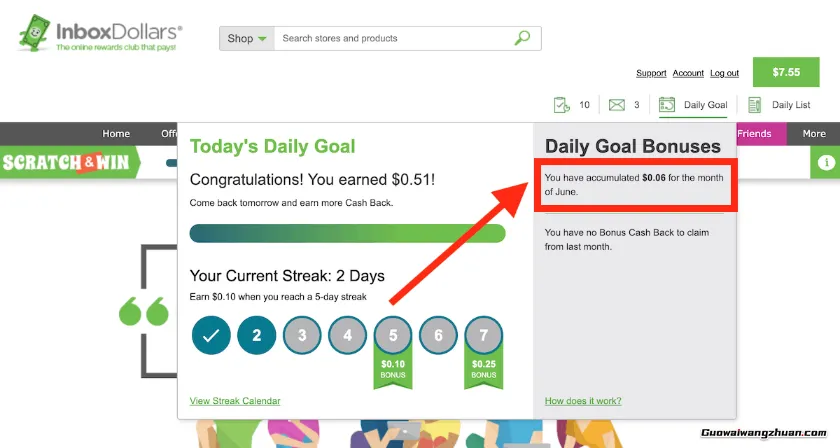The image size is (840, 448).
Task: Click the search magnifier icon
Action: [522, 39]
